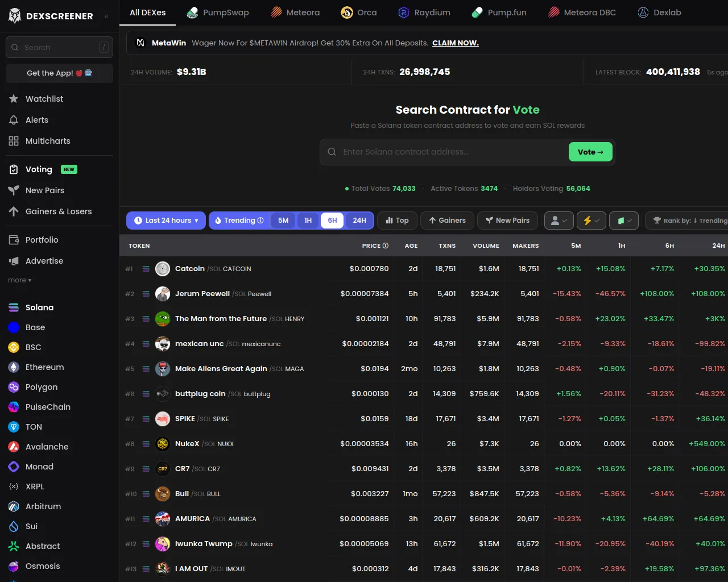Open Multicharts via the grid icon
Image resolution: width=728 pixels, height=582 pixels.
[14, 141]
